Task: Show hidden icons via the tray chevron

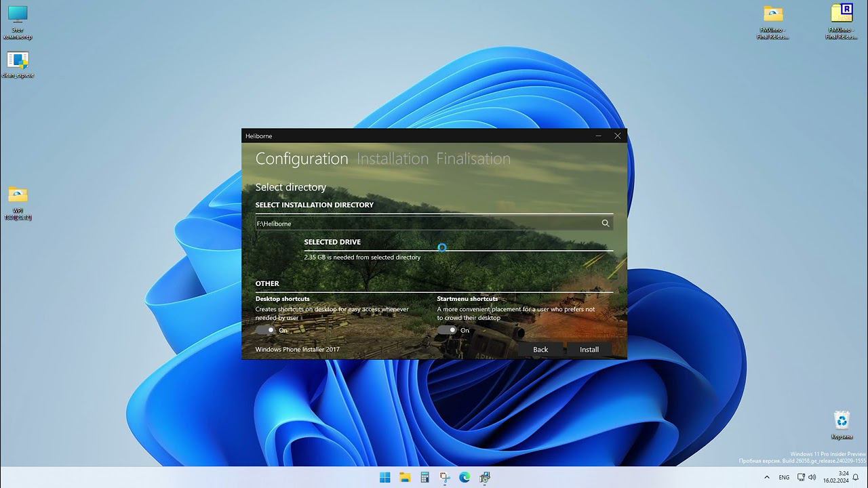Action: click(766, 477)
